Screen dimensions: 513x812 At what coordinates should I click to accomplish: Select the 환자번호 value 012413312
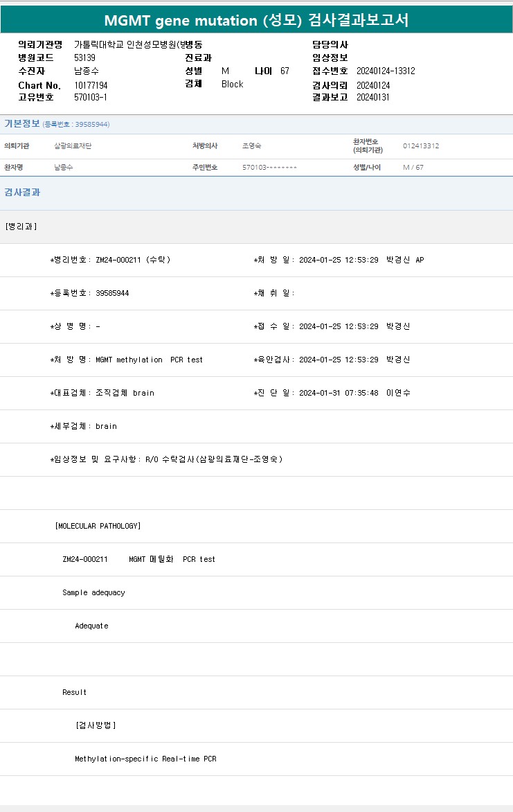(421, 146)
